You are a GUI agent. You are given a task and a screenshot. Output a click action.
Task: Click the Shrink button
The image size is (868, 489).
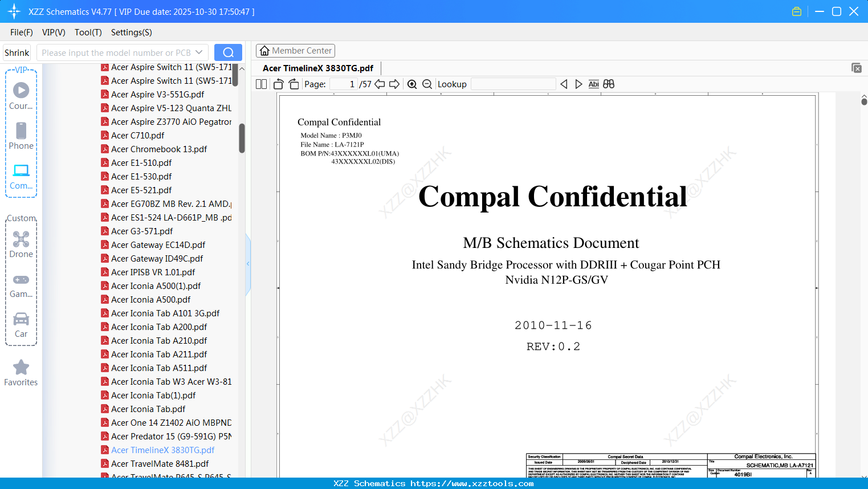coord(17,52)
